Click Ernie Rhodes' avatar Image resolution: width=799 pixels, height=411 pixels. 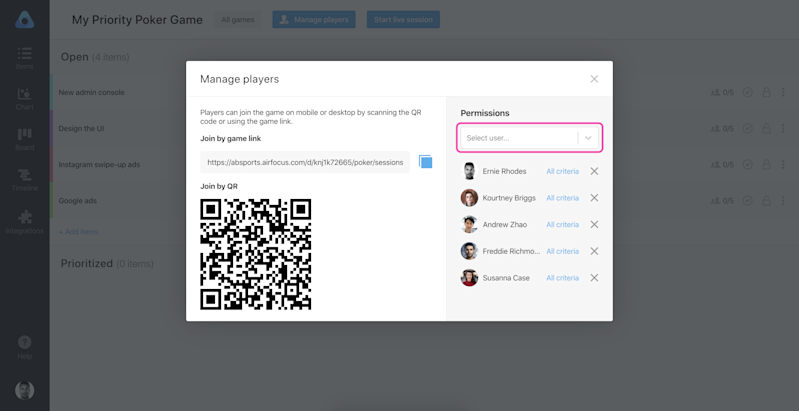(x=469, y=171)
